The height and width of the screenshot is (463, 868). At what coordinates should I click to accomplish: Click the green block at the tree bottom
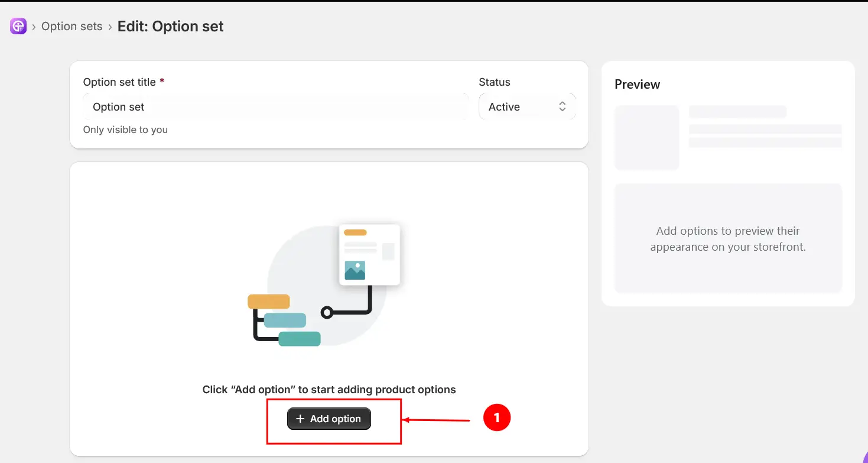point(300,339)
